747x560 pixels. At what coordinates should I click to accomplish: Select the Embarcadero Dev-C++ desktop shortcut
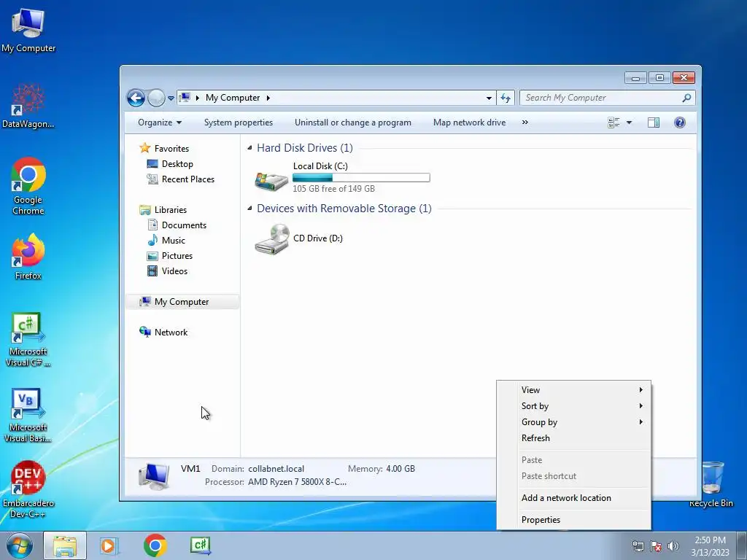[x=28, y=489]
